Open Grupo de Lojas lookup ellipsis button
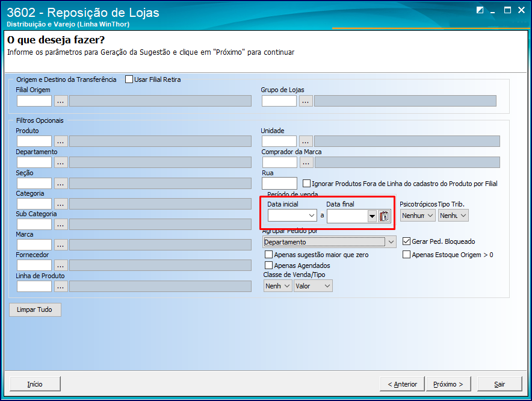 point(306,101)
